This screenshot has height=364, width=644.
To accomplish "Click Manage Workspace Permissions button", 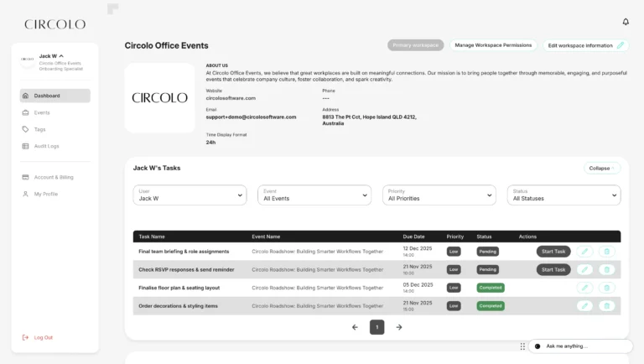I will click(493, 45).
